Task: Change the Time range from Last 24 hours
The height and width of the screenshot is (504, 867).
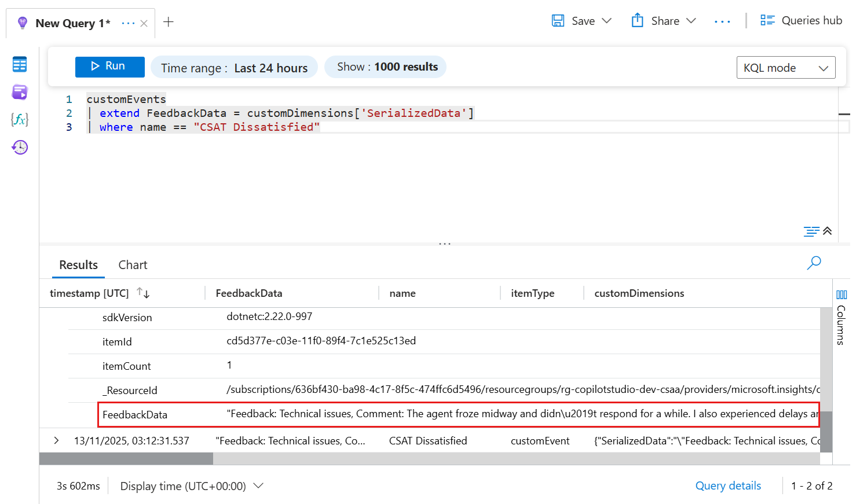Action: pos(234,67)
